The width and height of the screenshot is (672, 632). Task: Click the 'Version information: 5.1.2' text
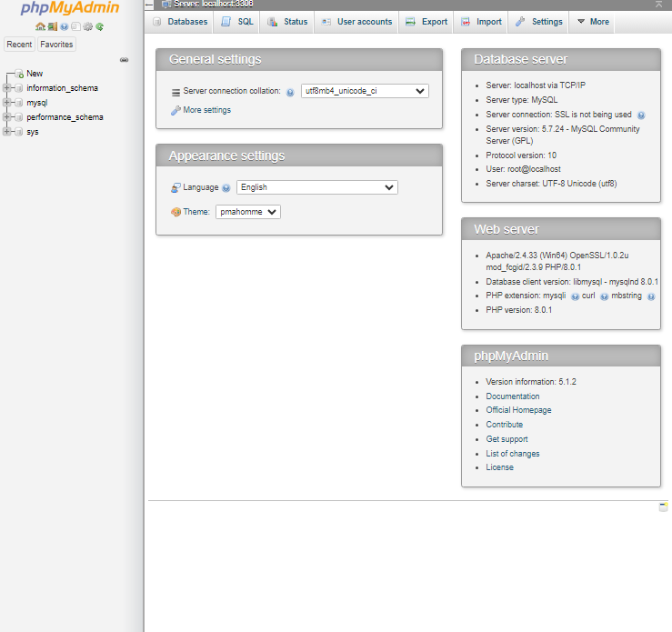click(x=531, y=382)
